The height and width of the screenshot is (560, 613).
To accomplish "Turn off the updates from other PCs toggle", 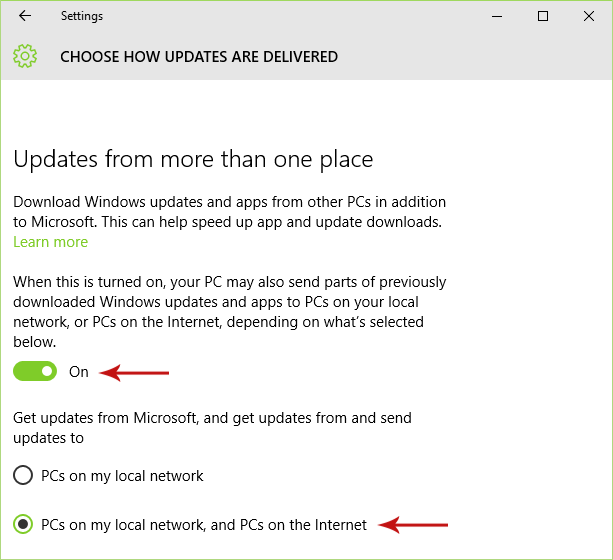I will click(35, 372).
